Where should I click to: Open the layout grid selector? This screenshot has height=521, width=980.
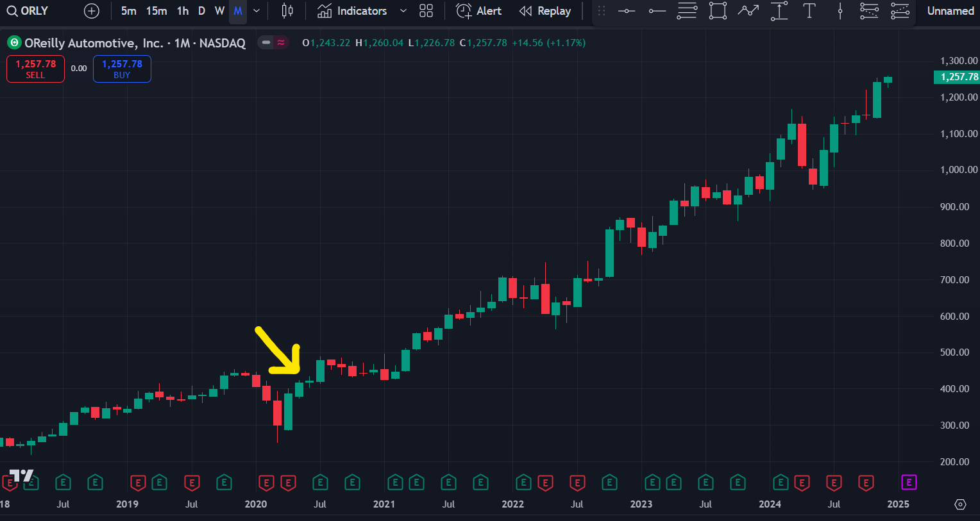(x=426, y=11)
